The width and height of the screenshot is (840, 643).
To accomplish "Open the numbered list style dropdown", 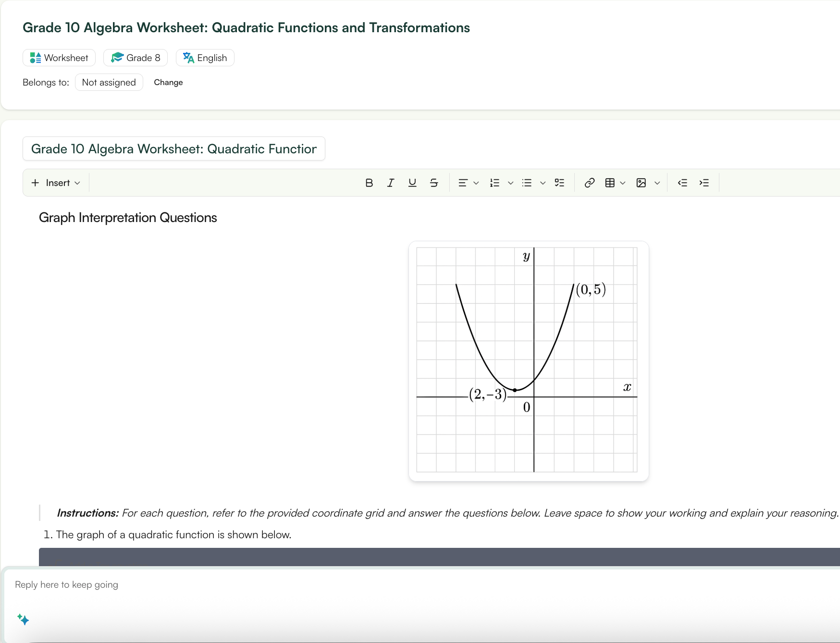I will [510, 183].
